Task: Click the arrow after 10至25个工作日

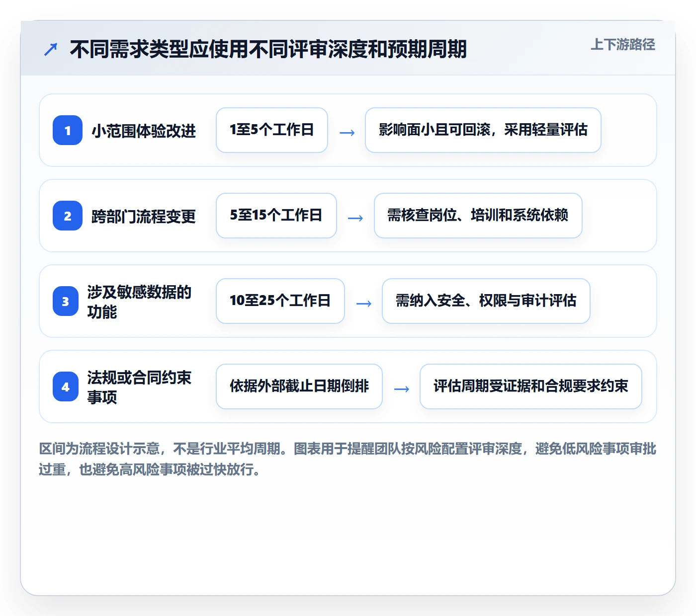Action: click(364, 303)
